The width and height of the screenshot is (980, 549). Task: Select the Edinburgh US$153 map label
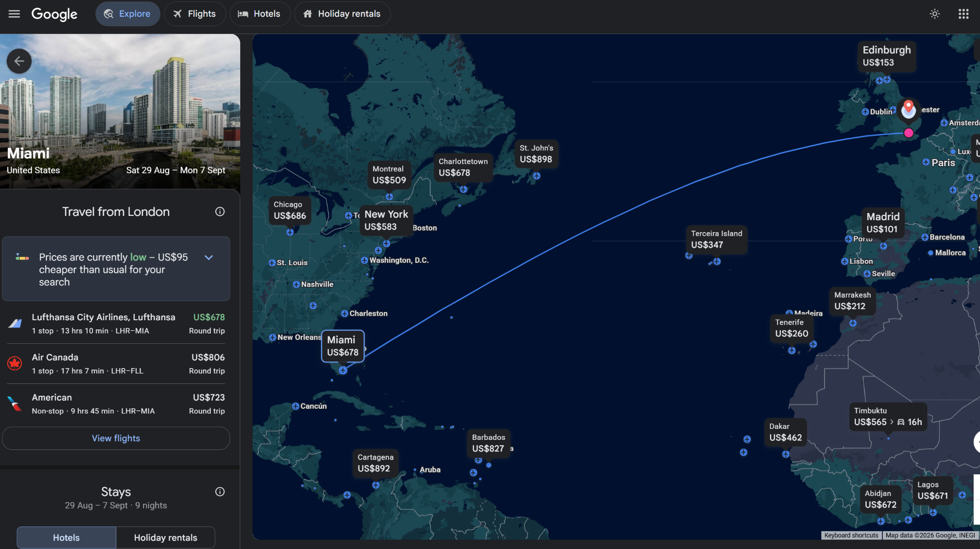(887, 56)
